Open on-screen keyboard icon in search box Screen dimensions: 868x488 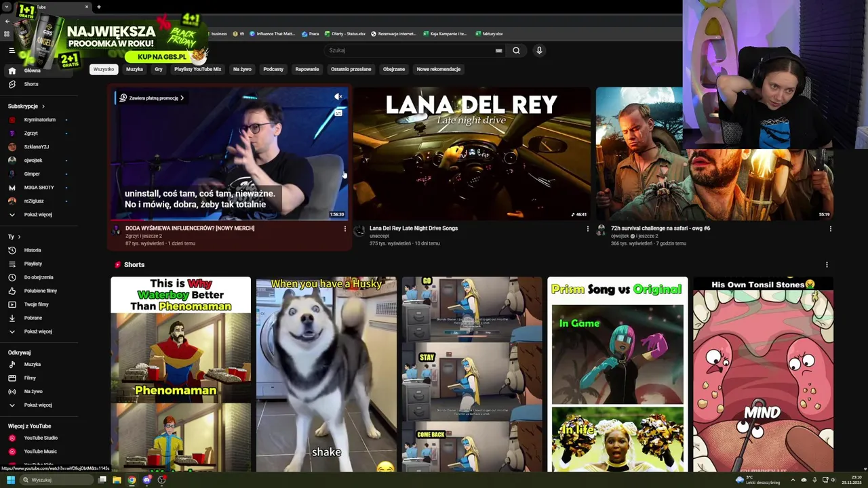pos(498,50)
